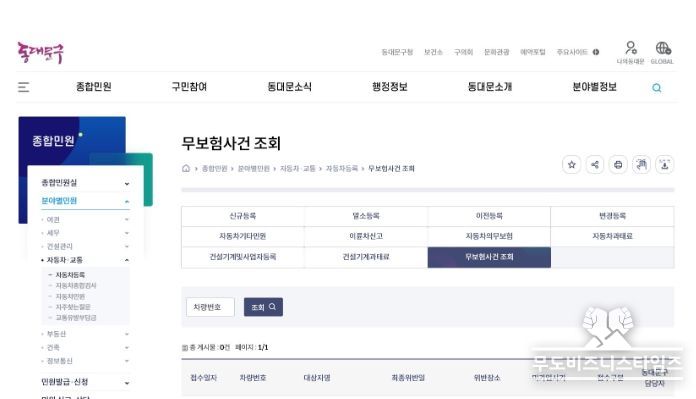Switch to the 말소등록 tab
This screenshot has width=696, height=399.
[366, 216]
